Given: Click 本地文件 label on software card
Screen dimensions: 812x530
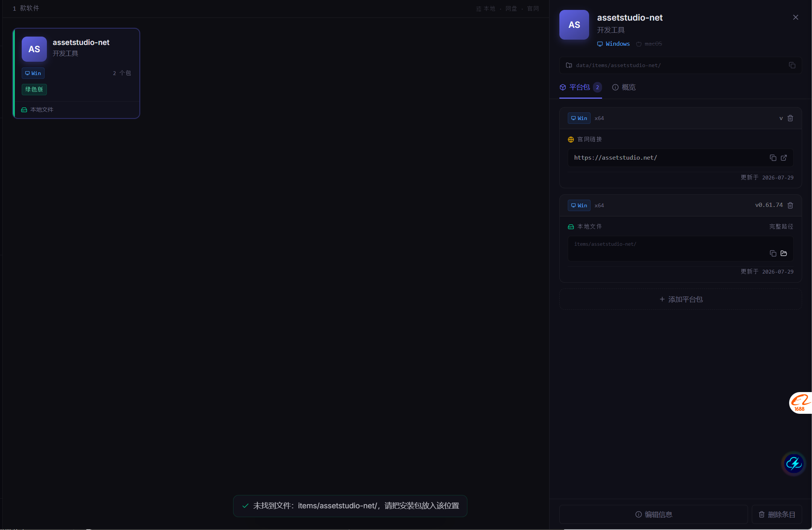Looking at the screenshot, I should 42,110.
